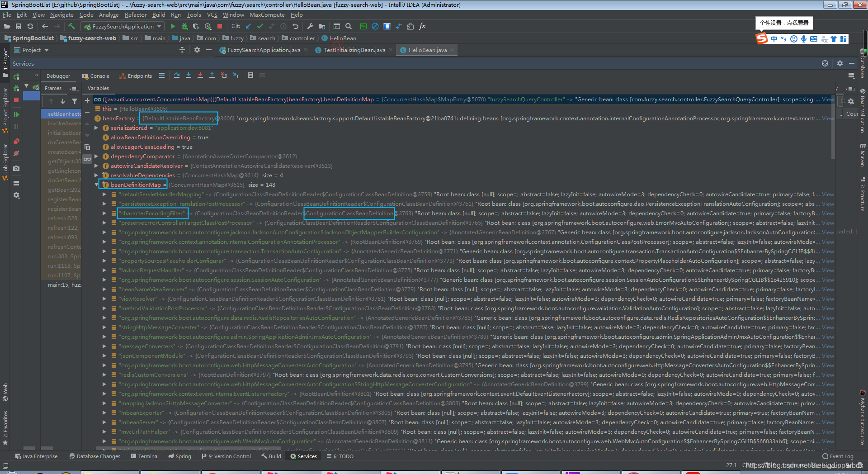This screenshot has width=868, height=474.
Task: Click the Rerun icon in the Services sidebar
Action: [x=16, y=76]
